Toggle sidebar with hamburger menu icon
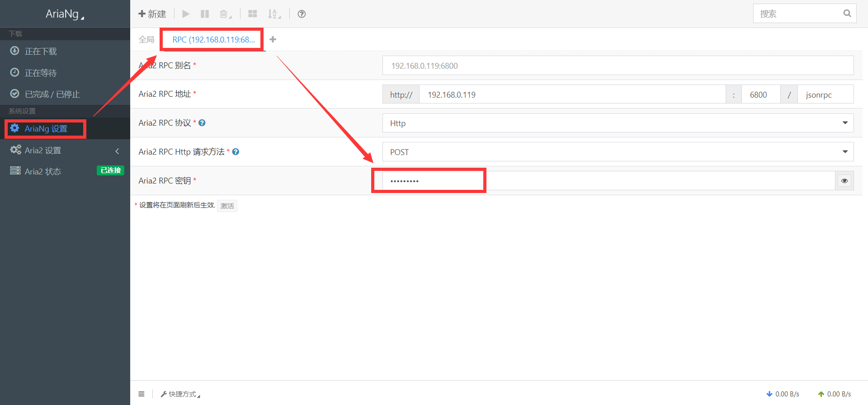This screenshot has width=868, height=405. pyautogui.click(x=142, y=394)
